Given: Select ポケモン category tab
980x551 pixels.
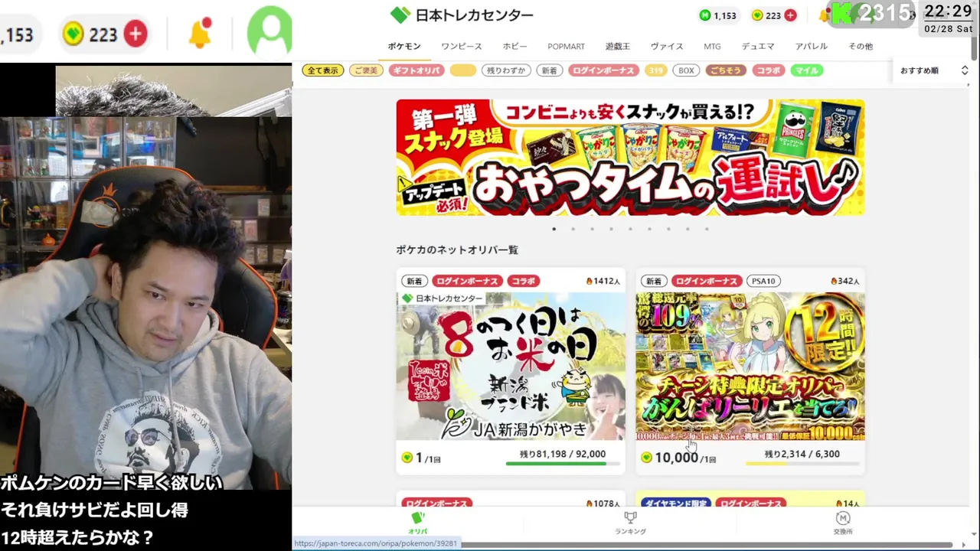Looking at the screenshot, I should point(404,46).
